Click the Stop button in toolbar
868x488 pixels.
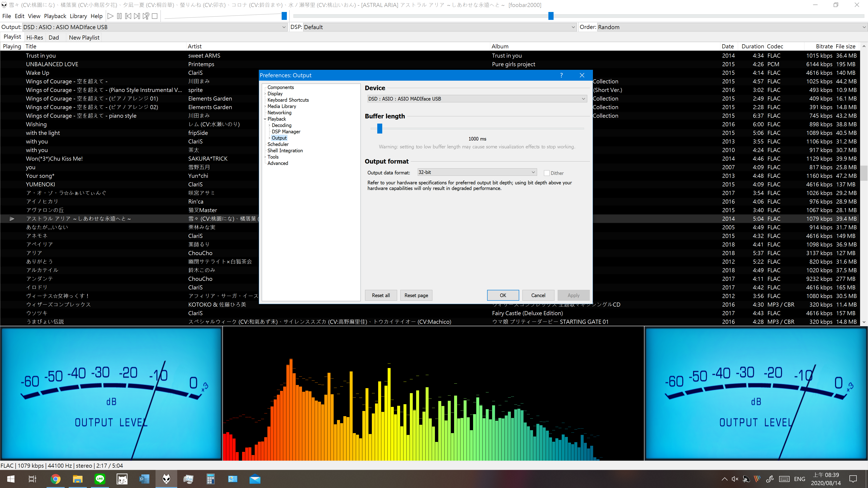coord(155,16)
